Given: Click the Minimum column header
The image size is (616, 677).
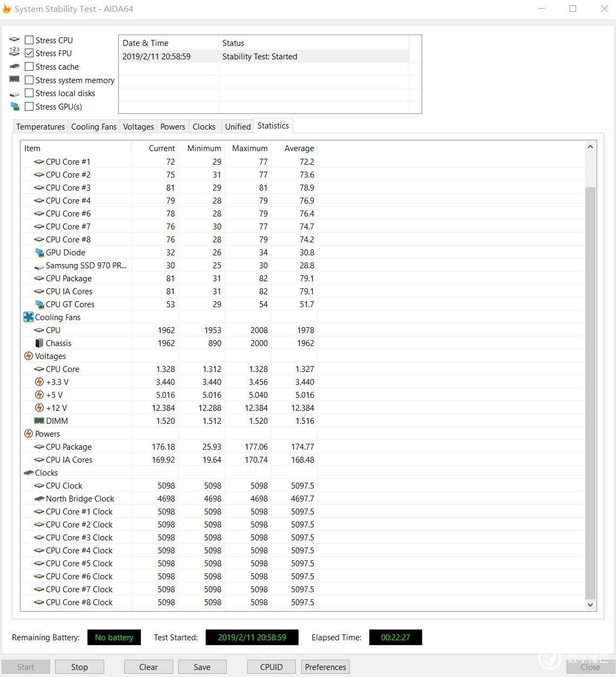Looking at the screenshot, I should tap(202, 148).
